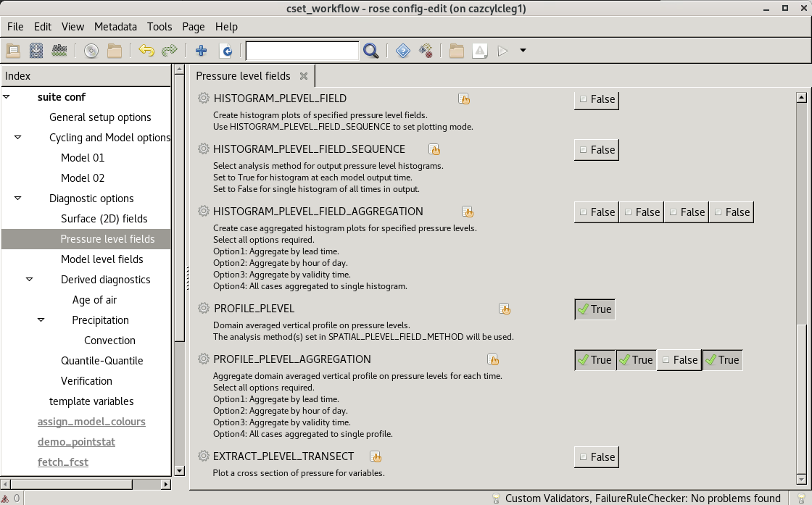Disable the PROFILE_PLEVEL True toggle

pyautogui.click(x=594, y=309)
